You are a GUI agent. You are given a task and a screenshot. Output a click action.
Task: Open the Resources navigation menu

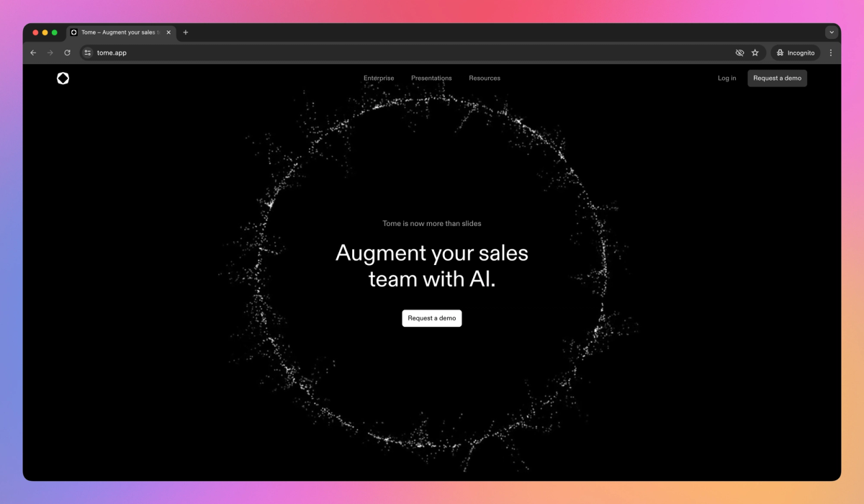click(485, 78)
